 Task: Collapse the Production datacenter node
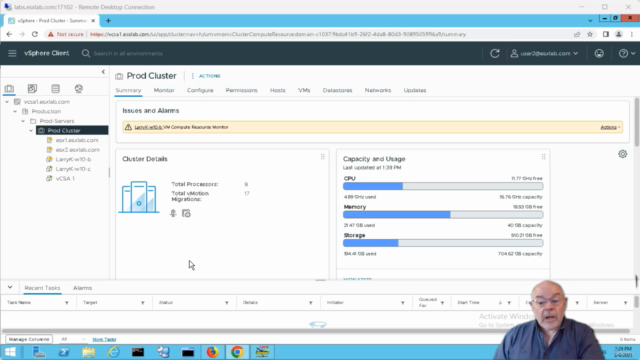[15, 111]
